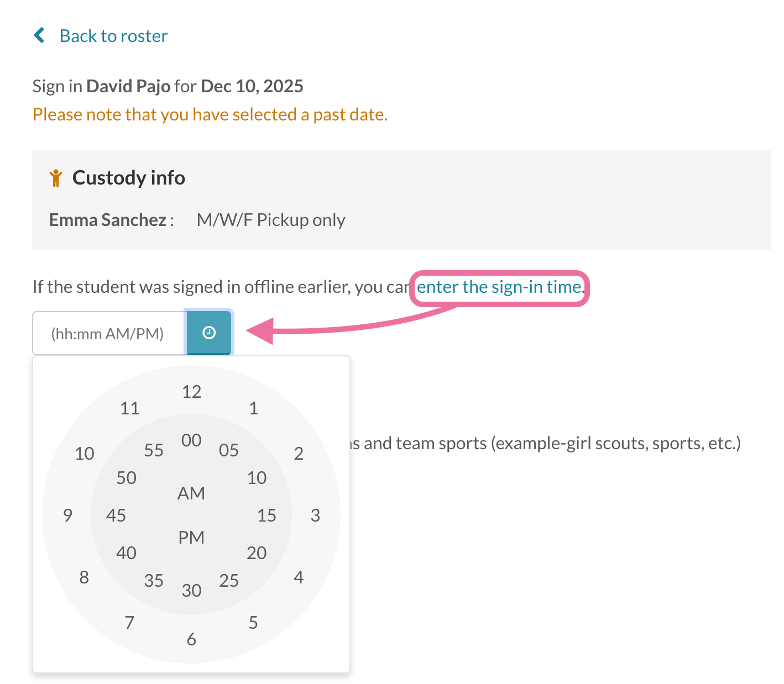The height and width of the screenshot is (684, 784).
Task: Select AM in the time picker
Action: [x=191, y=493]
